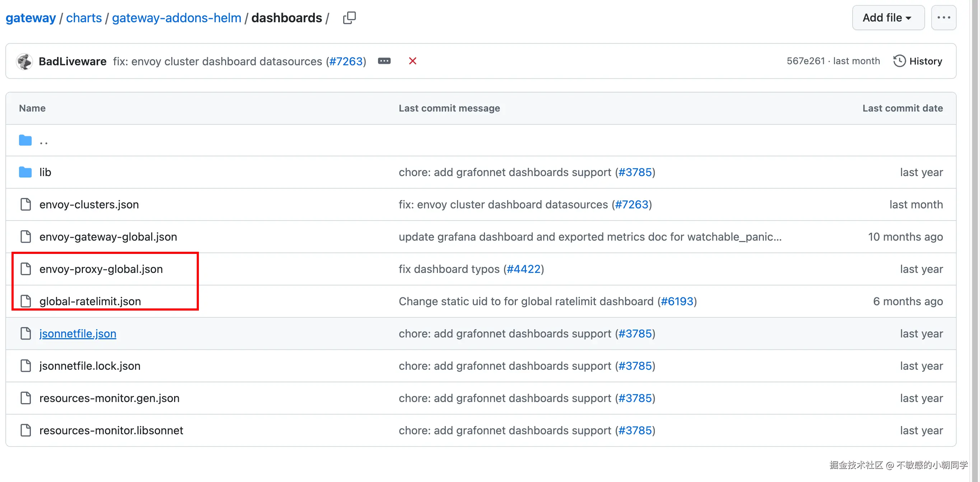Navigate to the charts breadcrumb
This screenshot has height=482, width=980.
click(x=84, y=18)
